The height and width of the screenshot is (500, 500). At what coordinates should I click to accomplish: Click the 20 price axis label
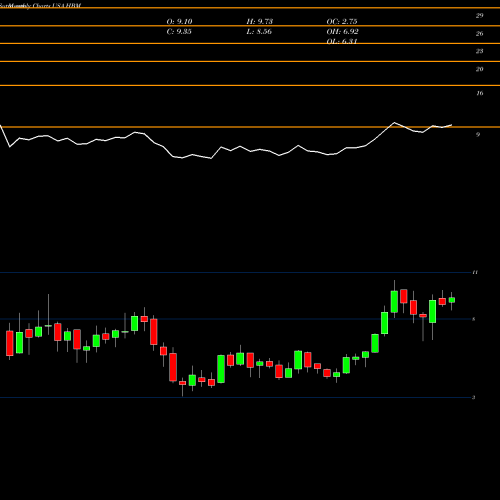(479, 69)
